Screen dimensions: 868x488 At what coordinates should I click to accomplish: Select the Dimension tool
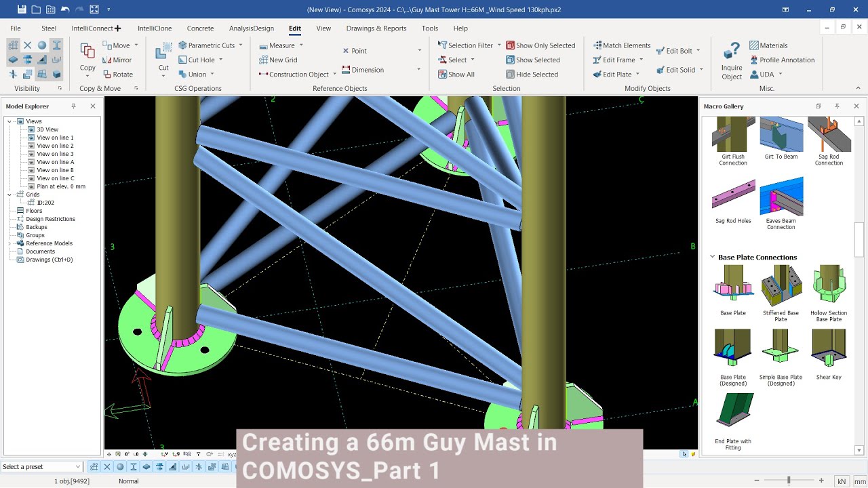pos(363,70)
